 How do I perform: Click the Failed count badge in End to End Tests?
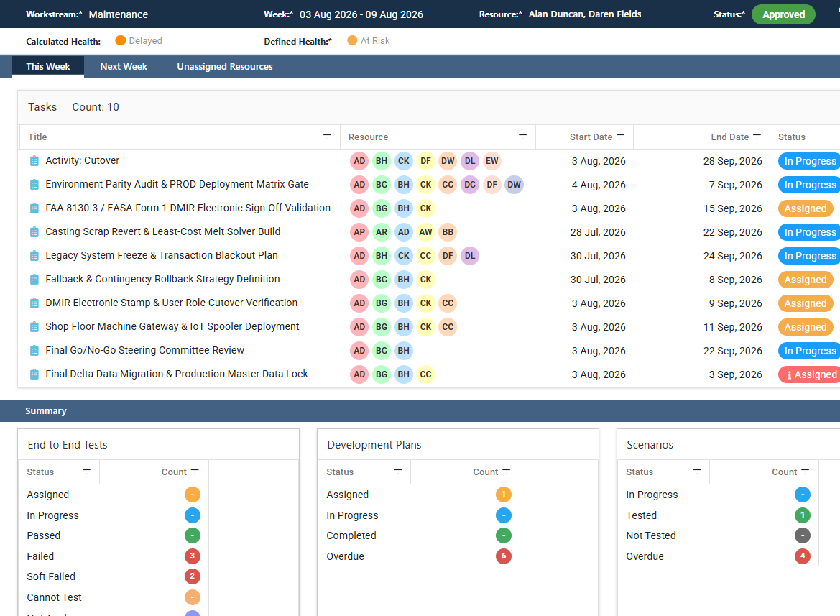(x=193, y=556)
